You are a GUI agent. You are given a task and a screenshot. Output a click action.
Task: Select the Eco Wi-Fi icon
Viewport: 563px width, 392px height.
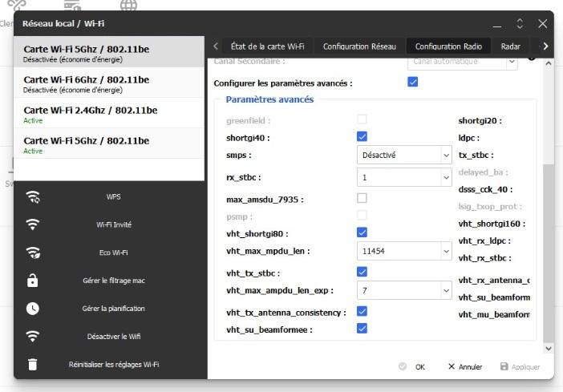coord(33,253)
